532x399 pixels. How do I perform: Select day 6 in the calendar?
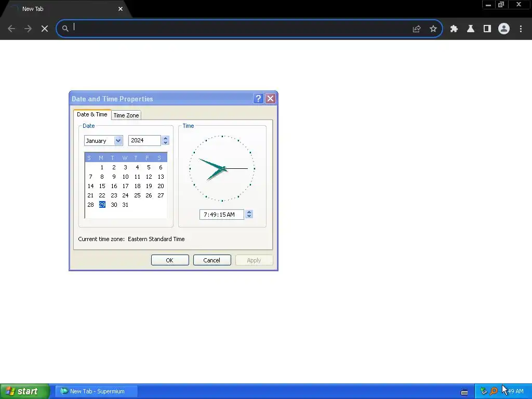(x=161, y=167)
